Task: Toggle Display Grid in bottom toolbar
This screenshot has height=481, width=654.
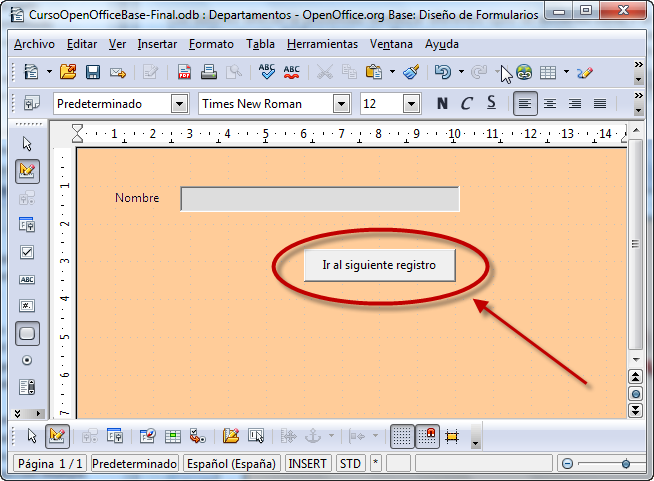Action: 402,436
